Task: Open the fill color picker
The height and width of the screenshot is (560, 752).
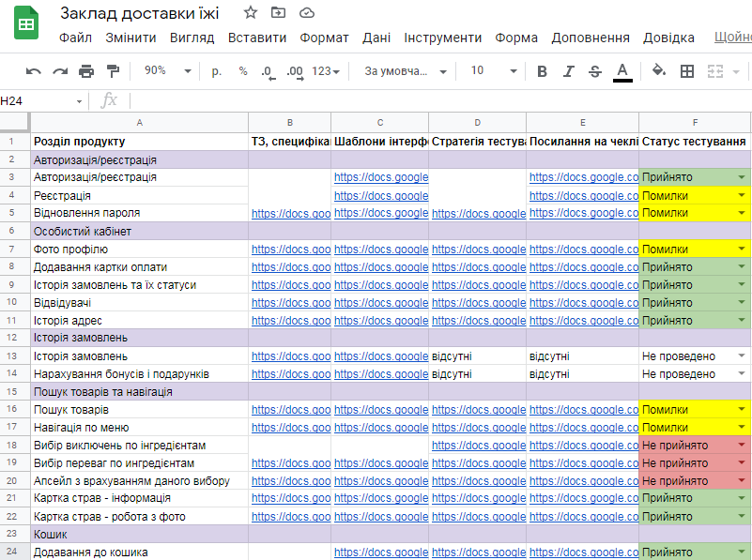Action: (659, 71)
